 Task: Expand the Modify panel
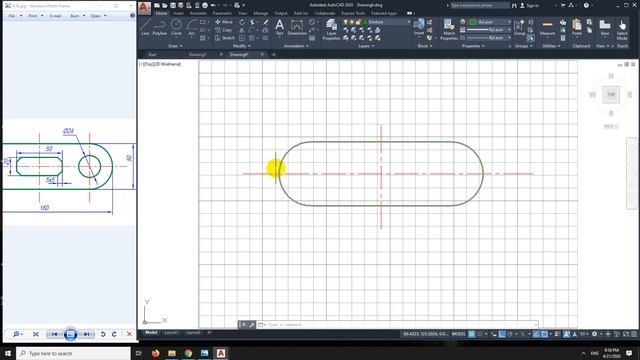(242, 46)
